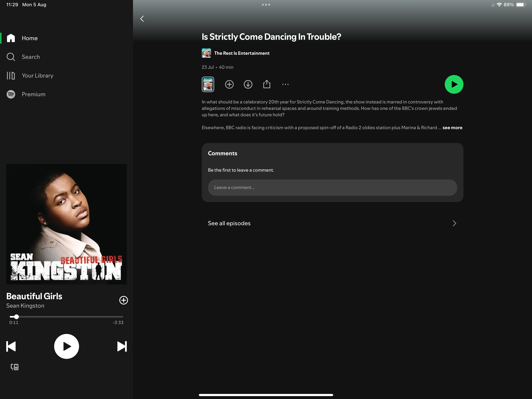The height and width of the screenshot is (399, 532).
Task: Click the Your Library shelves icon
Action: tap(11, 76)
